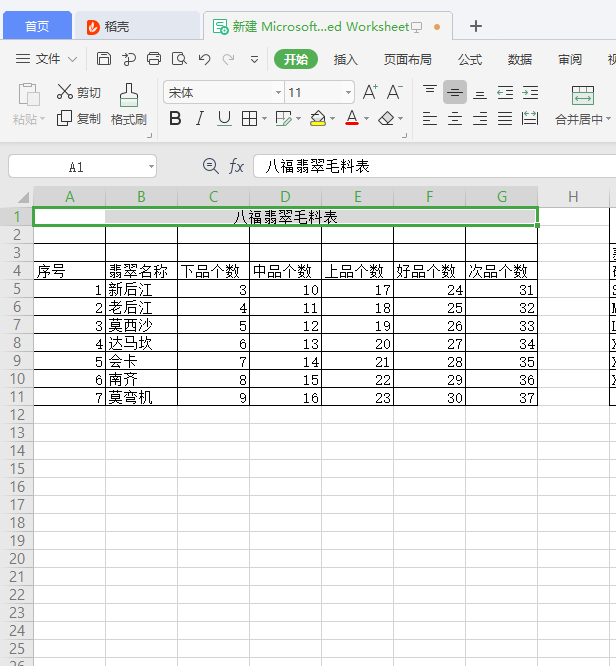Select the 翡翠名称 header cell
The image size is (616, 666).
(x=141, y=271)
